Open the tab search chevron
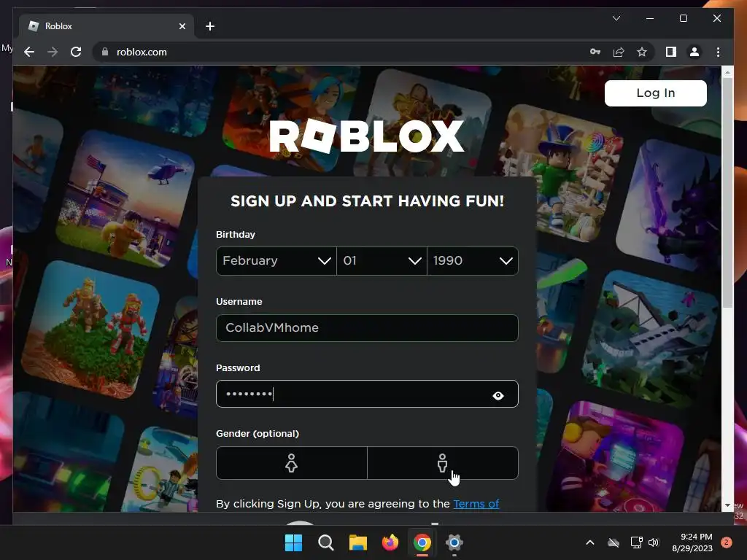747x560 pixels. coord(616,18)
